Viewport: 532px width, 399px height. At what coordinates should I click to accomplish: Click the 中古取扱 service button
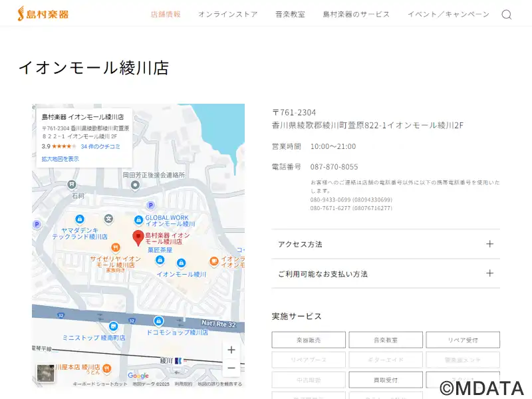pos(309,380)
